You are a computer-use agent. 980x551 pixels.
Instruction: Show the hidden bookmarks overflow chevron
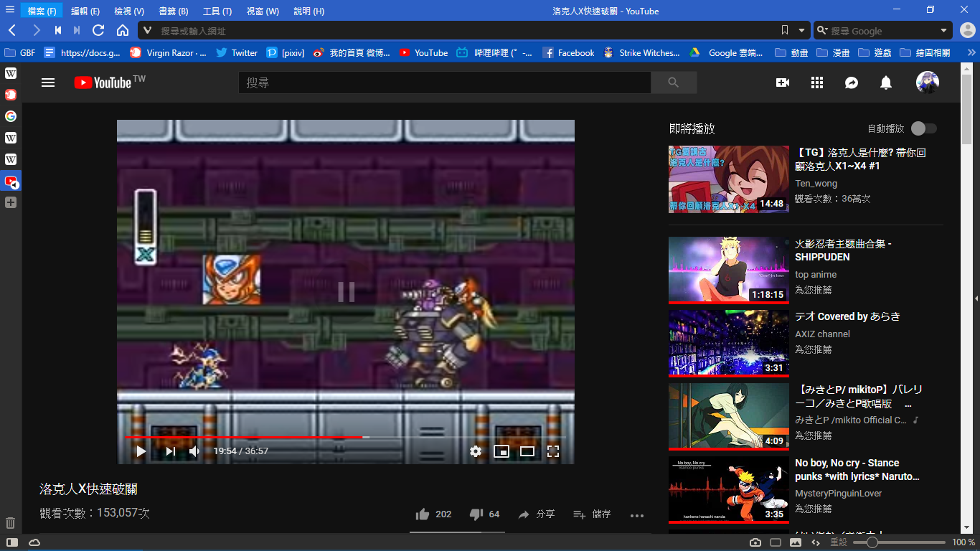pyautogui.click(x=971, y=52)
